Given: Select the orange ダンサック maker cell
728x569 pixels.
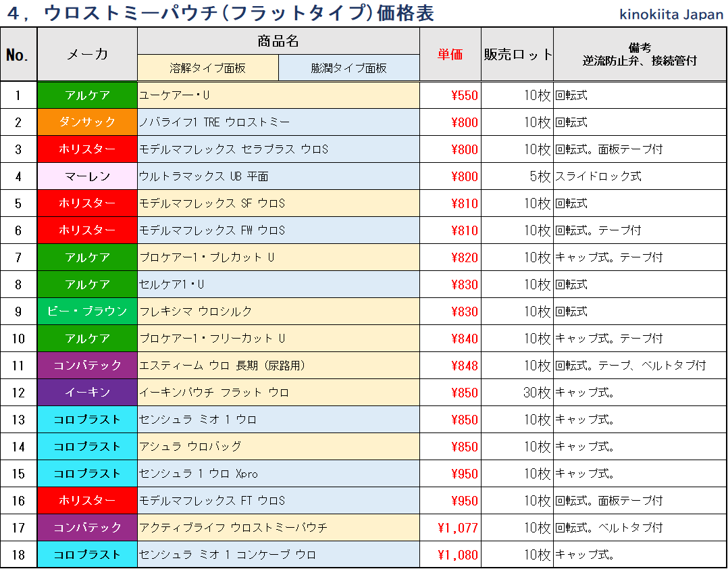Looking at the screenshot, I should (87, 122).
